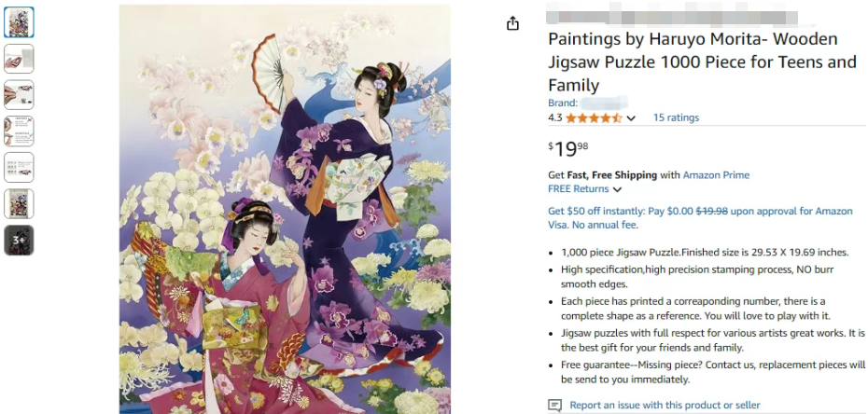Screen dimensions: 868x414
Task: Select the second product thumbnail
Action: 19,59
